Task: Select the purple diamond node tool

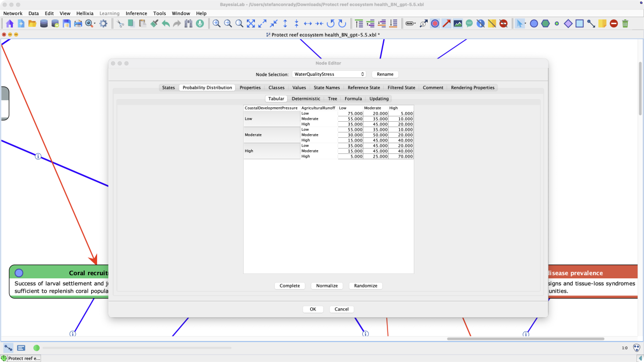Action: (x=568, y=24)
